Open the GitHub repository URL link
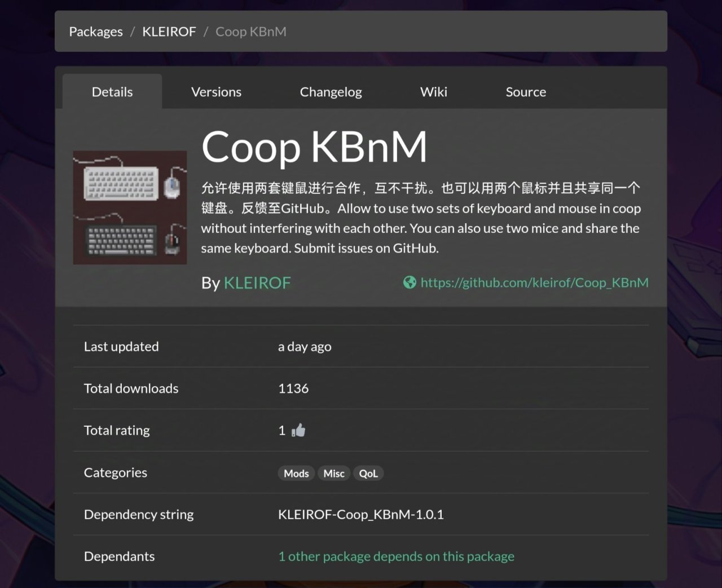This screenshot has width=722, height=588. coord(535,282)
